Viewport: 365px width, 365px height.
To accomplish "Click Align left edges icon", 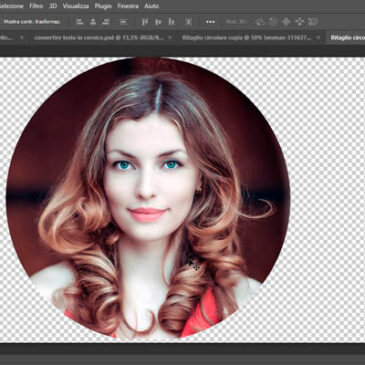I will tap(80, 22).
